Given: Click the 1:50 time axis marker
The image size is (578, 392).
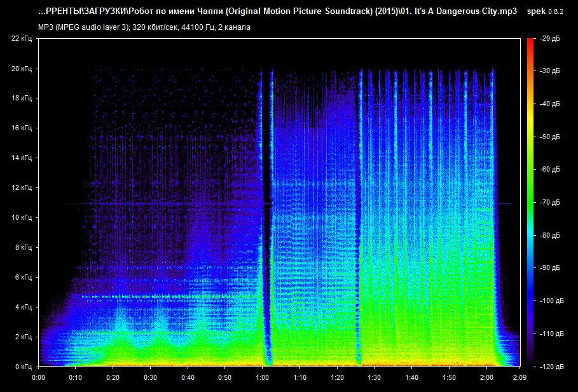Looking at the screenshot, I should (x=450, y=377).
